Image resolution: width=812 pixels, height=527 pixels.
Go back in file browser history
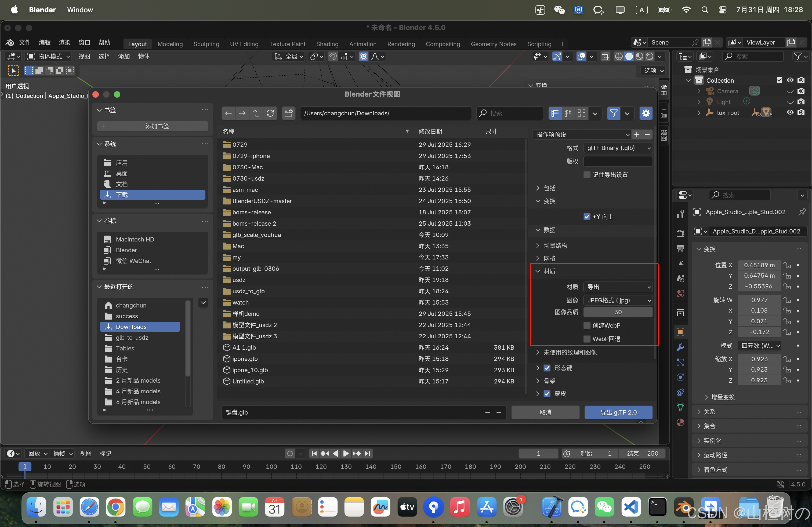point(228,114)
